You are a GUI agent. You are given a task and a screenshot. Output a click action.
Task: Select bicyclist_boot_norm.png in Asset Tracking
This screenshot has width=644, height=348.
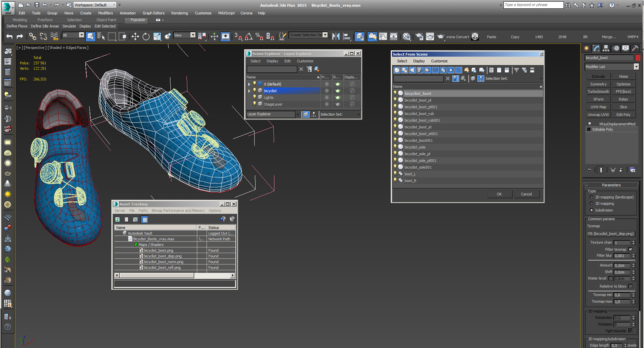pyautogui.click(x=164, y=262)
